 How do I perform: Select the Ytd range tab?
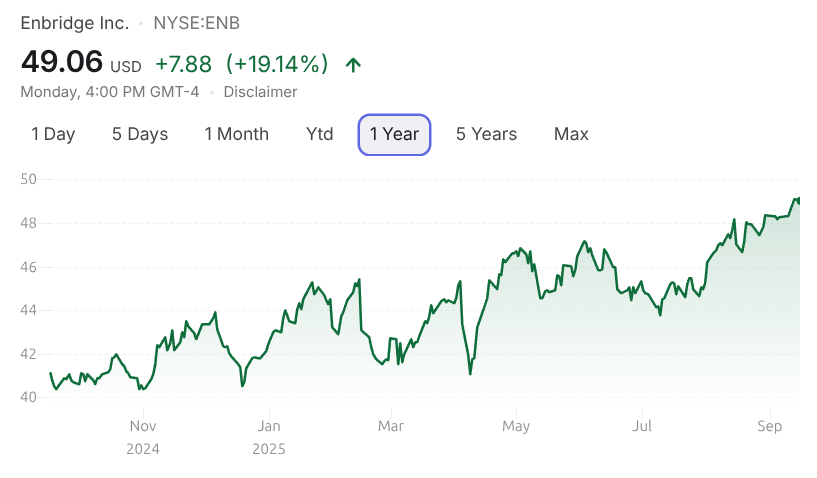tap(319, 134)
